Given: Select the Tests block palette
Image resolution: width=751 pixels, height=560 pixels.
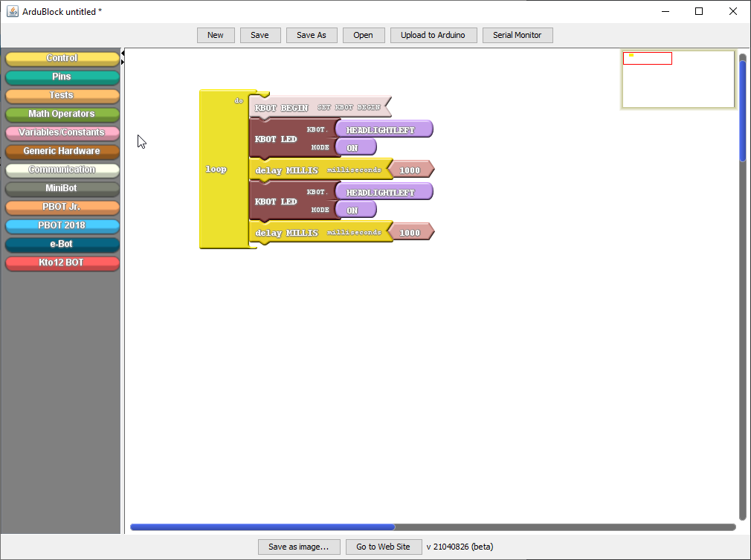Looking at the screenshot, I should [x=62, y=94].
